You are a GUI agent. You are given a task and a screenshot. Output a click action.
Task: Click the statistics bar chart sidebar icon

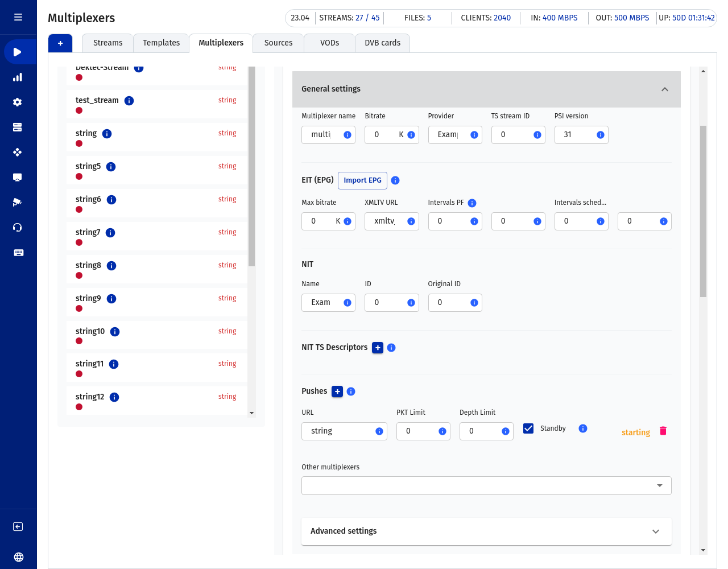[18, 77]
